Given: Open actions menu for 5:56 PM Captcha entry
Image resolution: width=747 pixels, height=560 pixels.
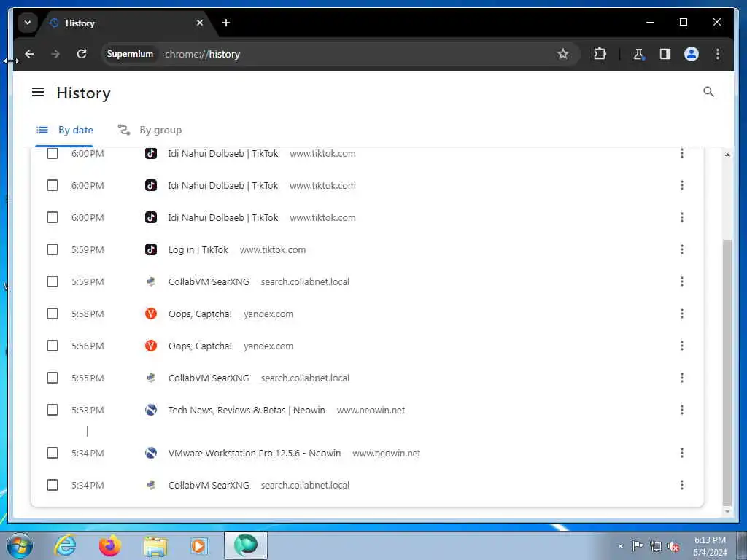Looking at the screenshot, I should 682,346.
